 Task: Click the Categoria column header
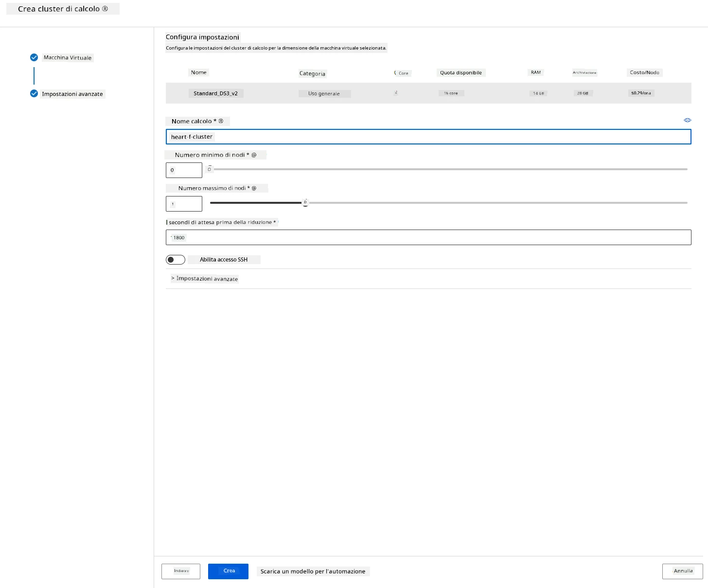pyautogui.click(x=312, y=73)
